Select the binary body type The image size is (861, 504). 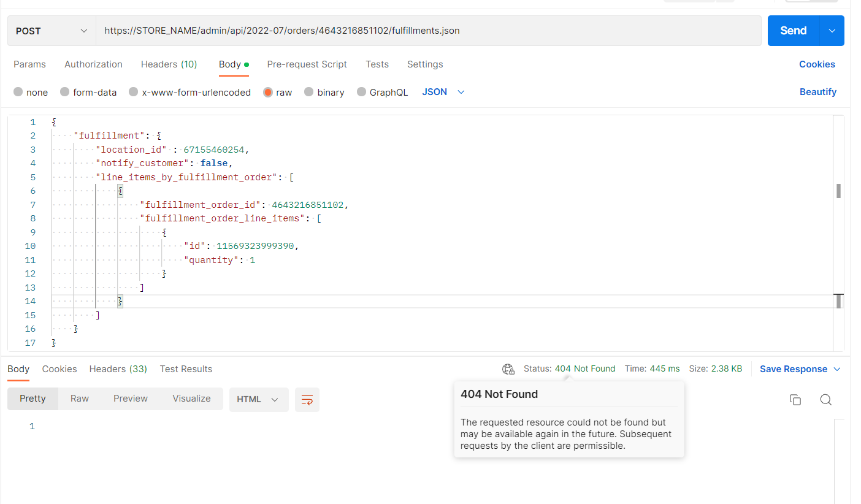coord(324,92)
